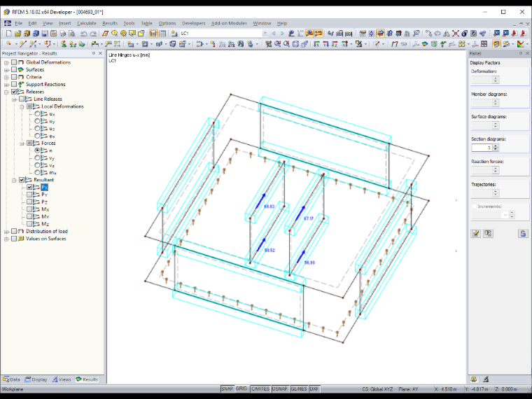Click the Save floppy disk icon

(x=44, y=34)
